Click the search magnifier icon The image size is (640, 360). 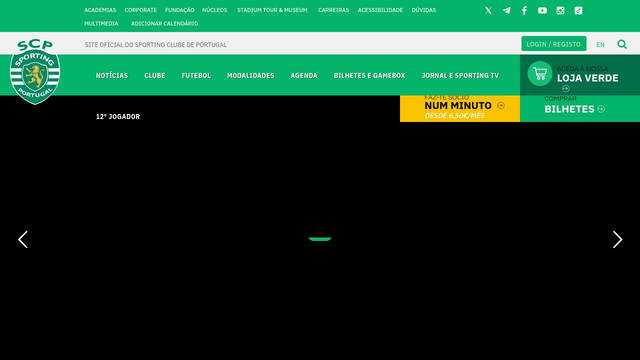(622, 44)
